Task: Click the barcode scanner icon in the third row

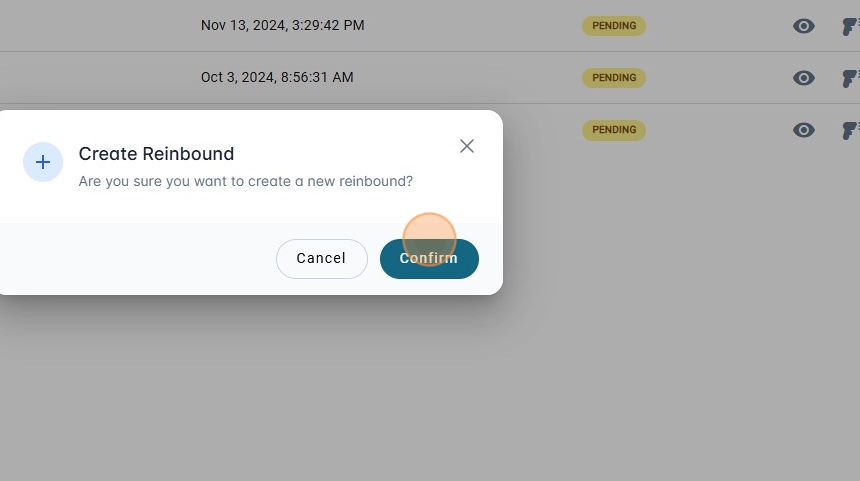Action: click(x=850, y=130)
